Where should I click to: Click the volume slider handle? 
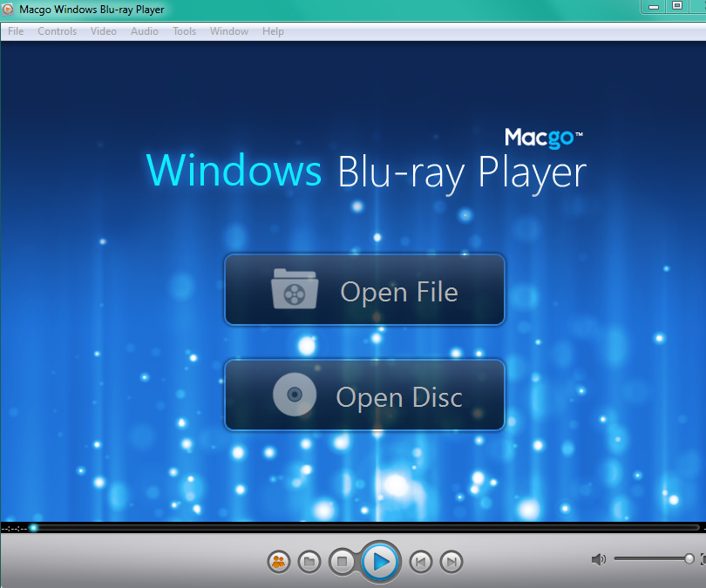pyautogui.click(x=689, y=558)
